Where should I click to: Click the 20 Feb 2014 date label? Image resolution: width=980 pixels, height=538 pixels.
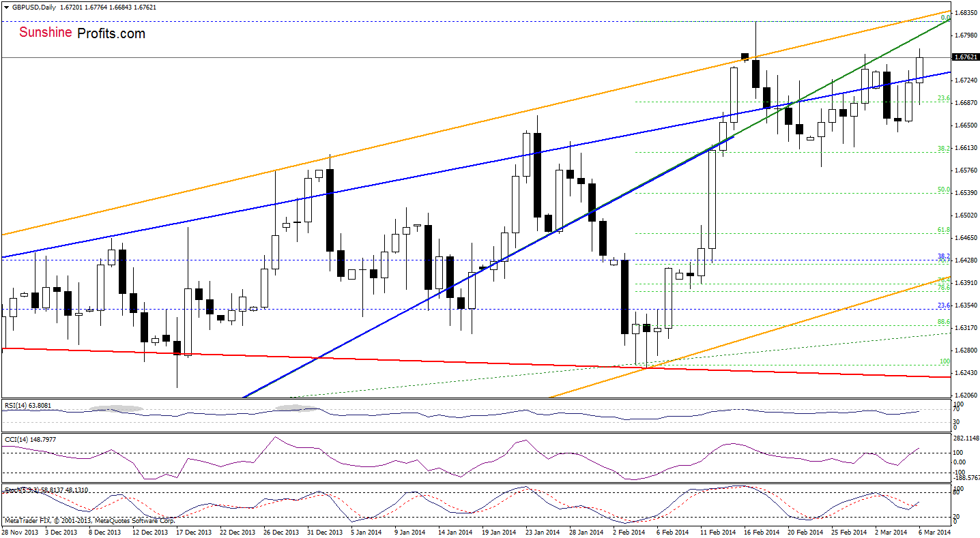807,532
